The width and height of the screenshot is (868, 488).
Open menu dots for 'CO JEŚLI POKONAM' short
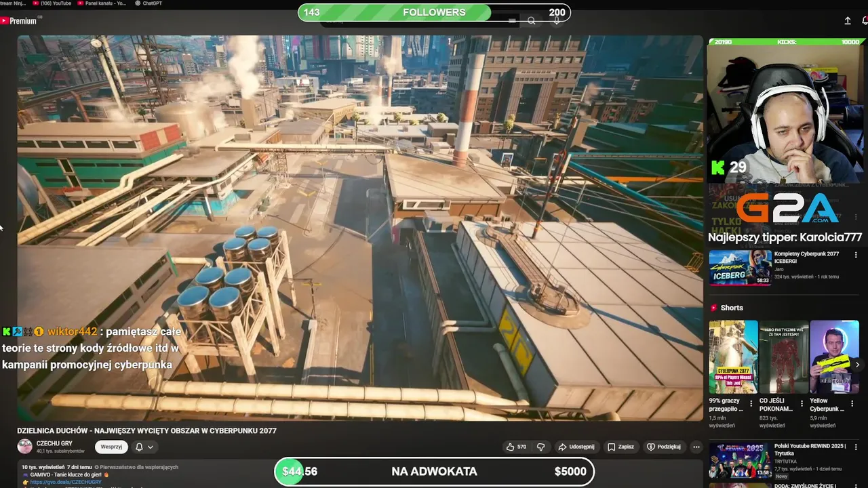802,403
